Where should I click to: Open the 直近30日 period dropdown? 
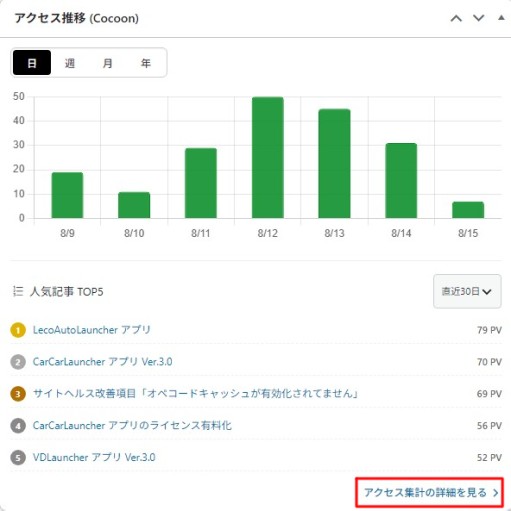(467, 291)
